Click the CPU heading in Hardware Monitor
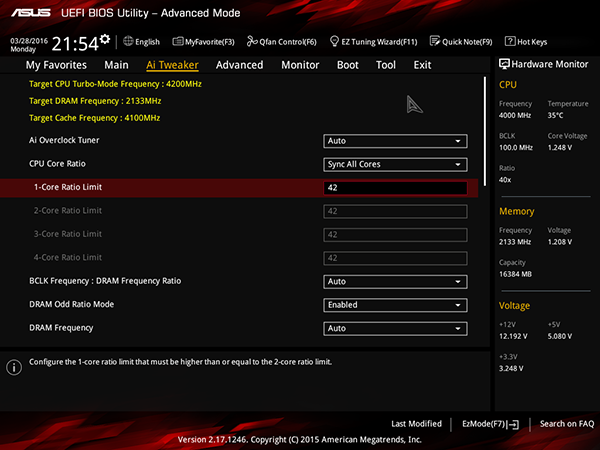600x450 pixels. 508,85
